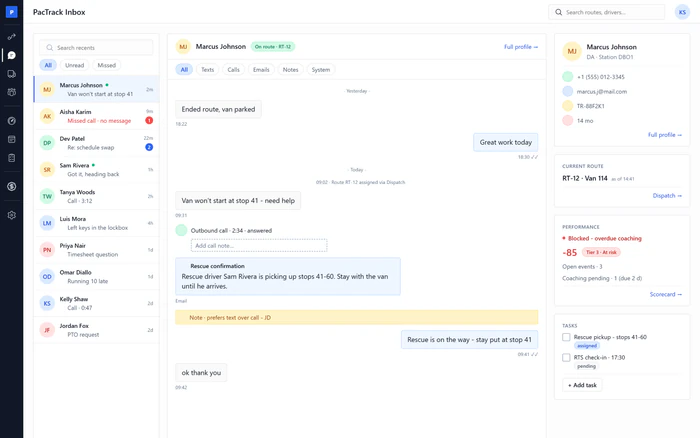The width and height of the screenshot is (700, 438).
Task: Click the Add task button
Action: click(582, 385)
